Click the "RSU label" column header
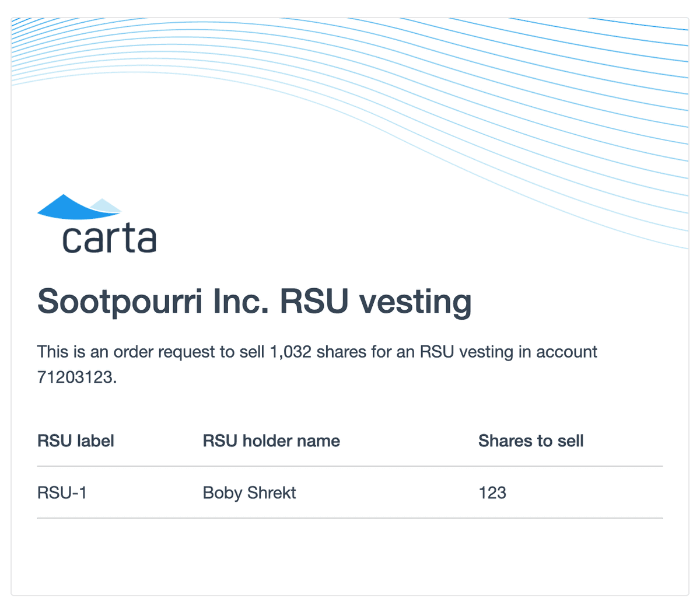Screen dimensions: 700x612 (x=76, y=441)
